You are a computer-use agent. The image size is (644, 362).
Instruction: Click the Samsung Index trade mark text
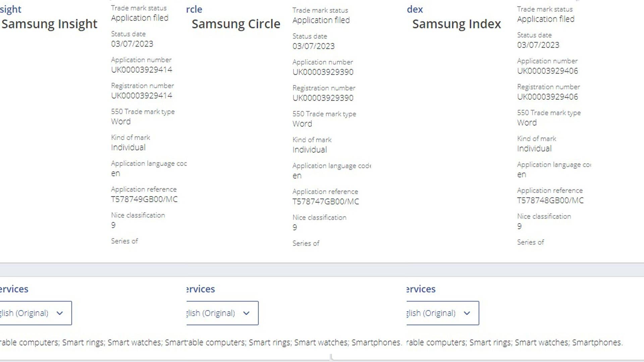click(456, 24)
